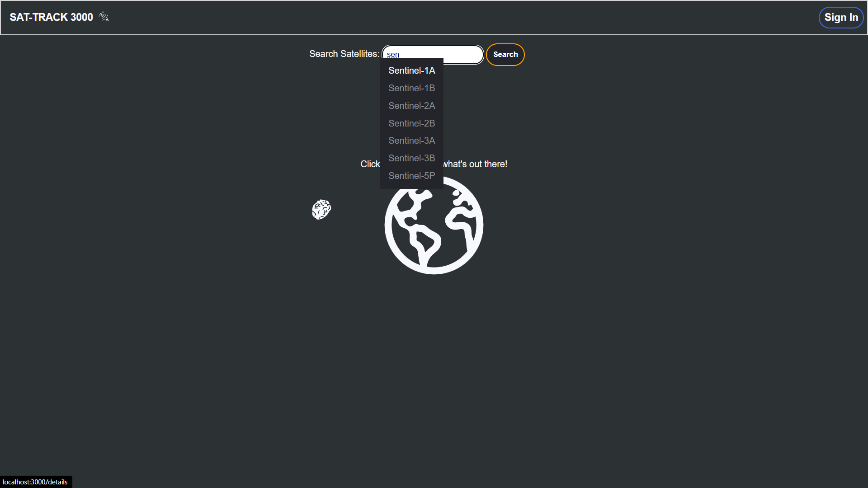Image resolution: width=868 pixels, height=488 pixels.
Task: Pick the Sentinel-3B suggestion
Action: [x=411, y=158]
